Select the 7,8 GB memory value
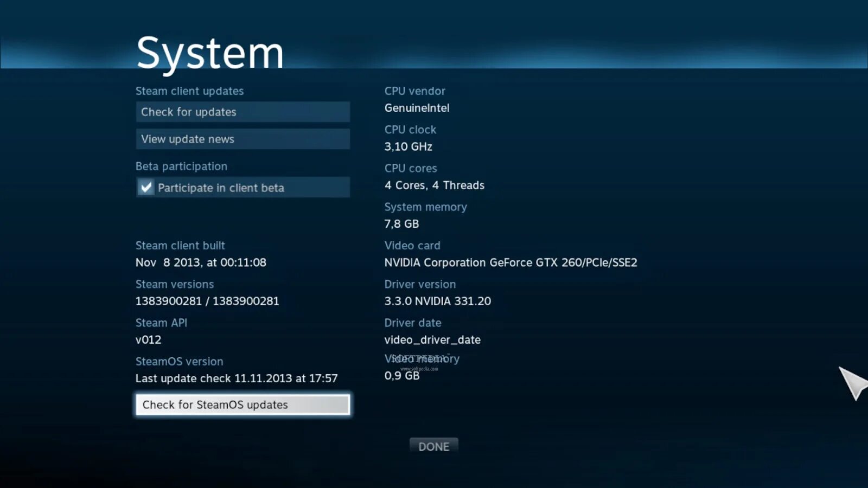The height and width of the screenshot is (488, 868). [401, 223]
